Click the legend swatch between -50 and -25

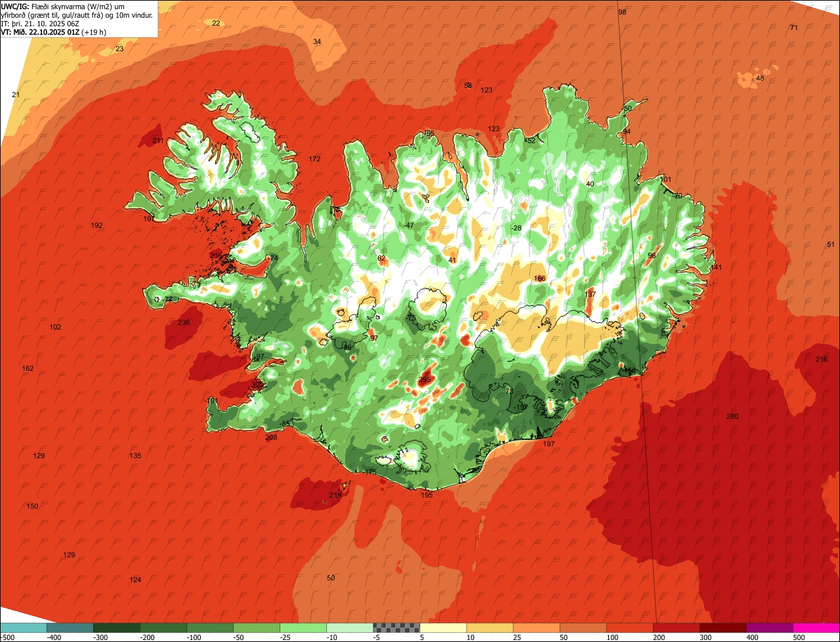[257, 628]
